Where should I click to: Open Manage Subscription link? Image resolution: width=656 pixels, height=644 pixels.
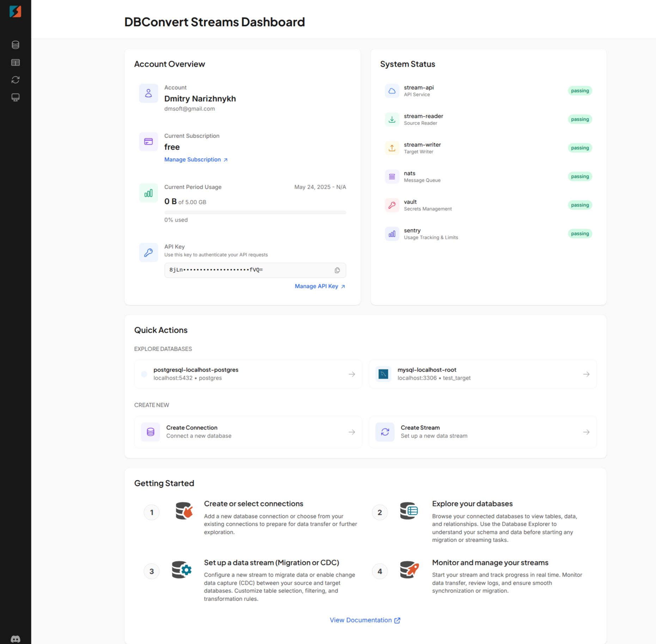pos(196,160)
